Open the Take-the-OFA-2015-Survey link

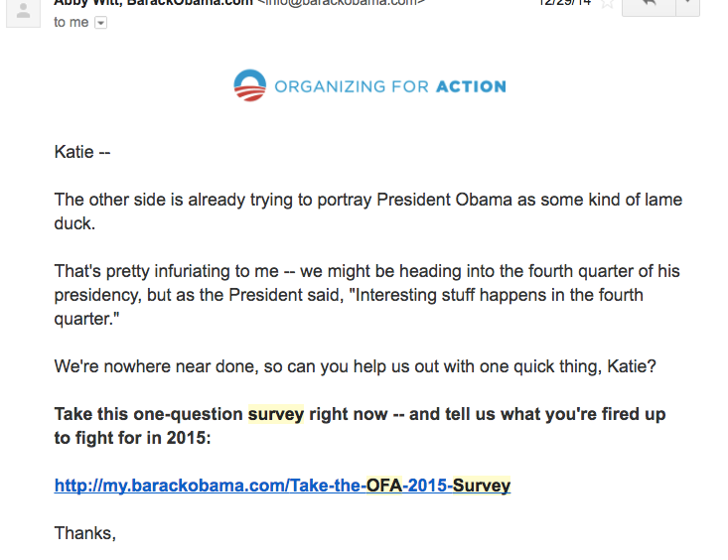click(282, 486)
